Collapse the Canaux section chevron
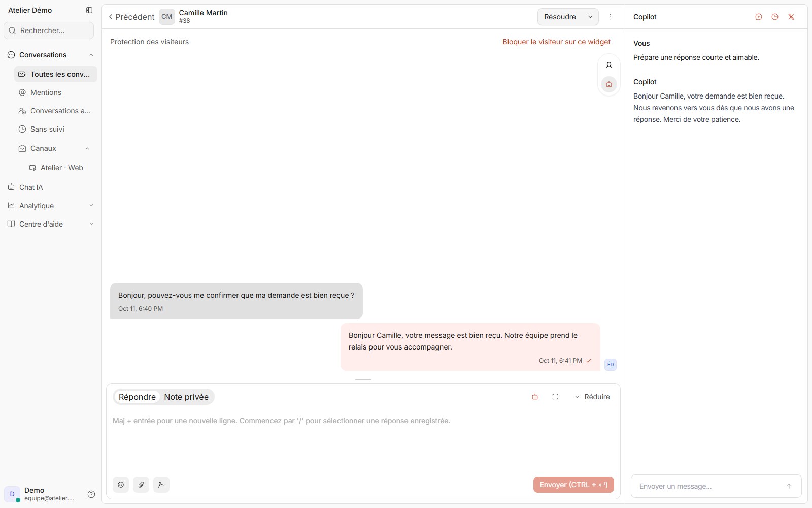This screenshot has width=812, height=508. pyautogui.click(x=87, y=148)
